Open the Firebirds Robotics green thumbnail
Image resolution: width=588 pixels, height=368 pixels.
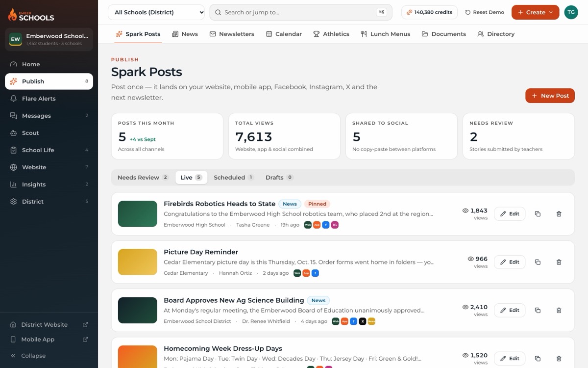[138, 214]
